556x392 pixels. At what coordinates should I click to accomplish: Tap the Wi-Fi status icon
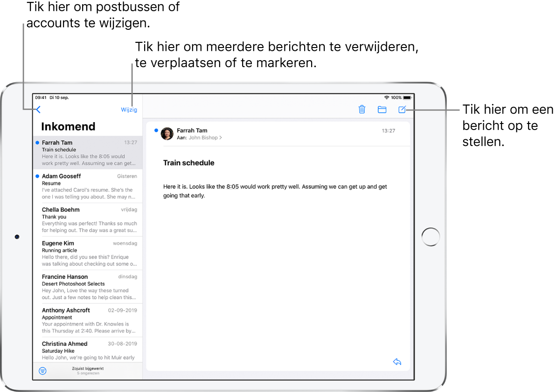[x=387, y=97]
